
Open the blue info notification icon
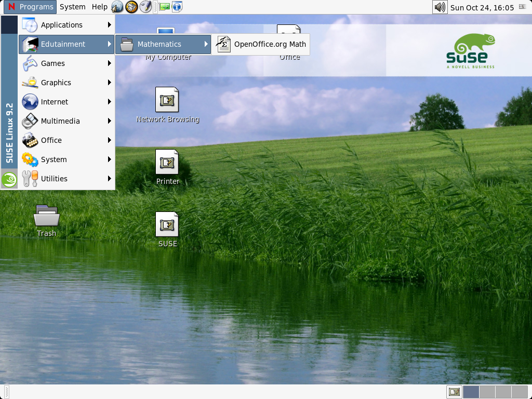pos(177,7)
